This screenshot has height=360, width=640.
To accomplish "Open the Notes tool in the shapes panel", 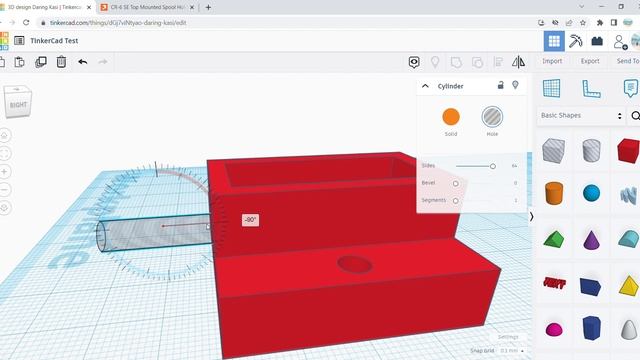I will (631, 89).
